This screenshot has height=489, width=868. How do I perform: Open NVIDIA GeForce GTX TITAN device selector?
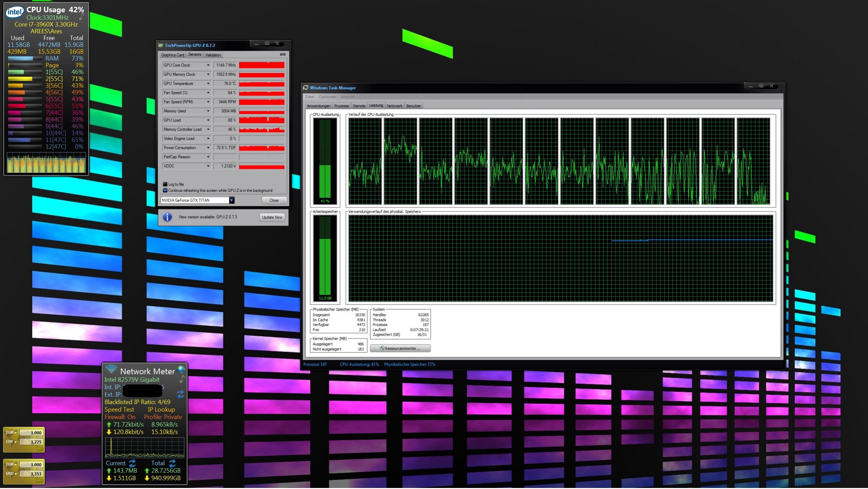232,200
